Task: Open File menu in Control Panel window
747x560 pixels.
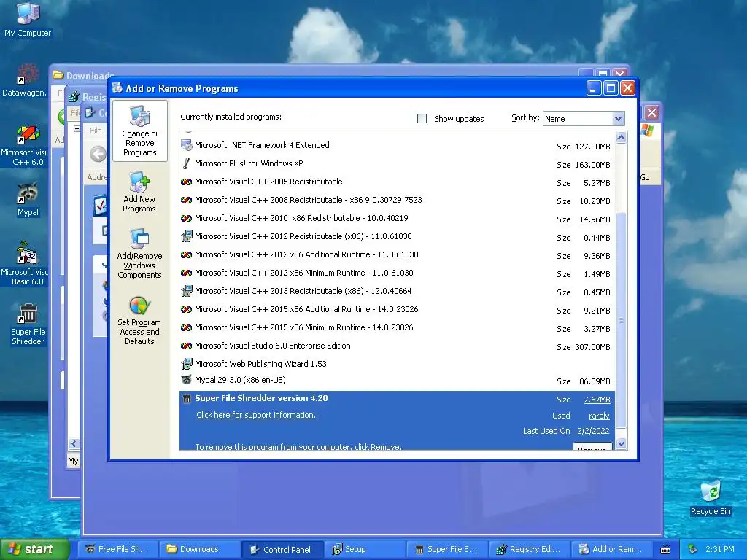Action: (x=96, y=131)
